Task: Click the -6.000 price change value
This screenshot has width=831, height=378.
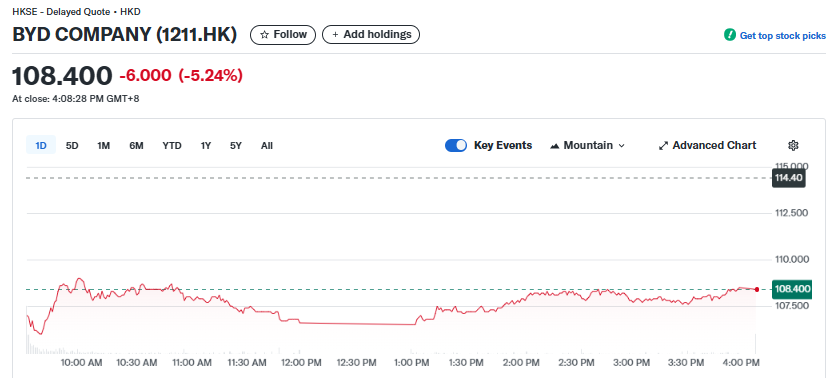Action: (145, 76)
